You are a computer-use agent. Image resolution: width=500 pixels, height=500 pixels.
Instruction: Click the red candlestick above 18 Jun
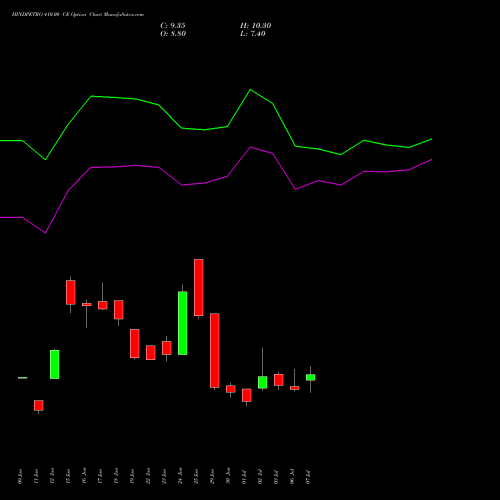tap(119, 310)
